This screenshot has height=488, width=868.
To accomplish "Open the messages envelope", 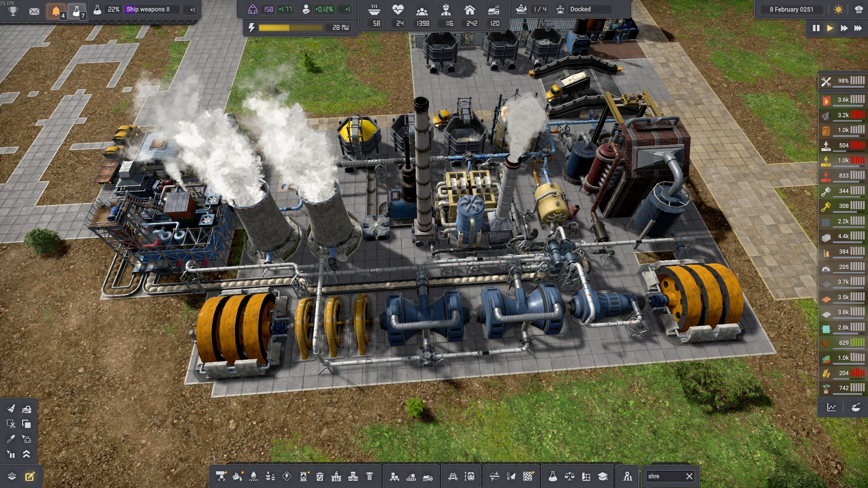I will tap(34, 11).
